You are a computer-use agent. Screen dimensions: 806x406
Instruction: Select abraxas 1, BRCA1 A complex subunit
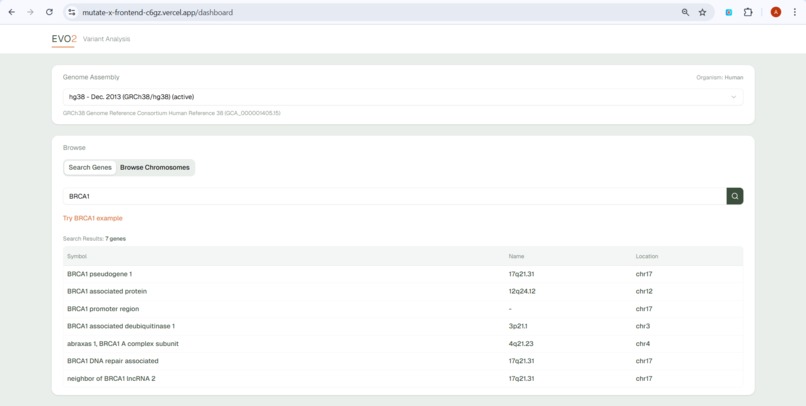402,343
